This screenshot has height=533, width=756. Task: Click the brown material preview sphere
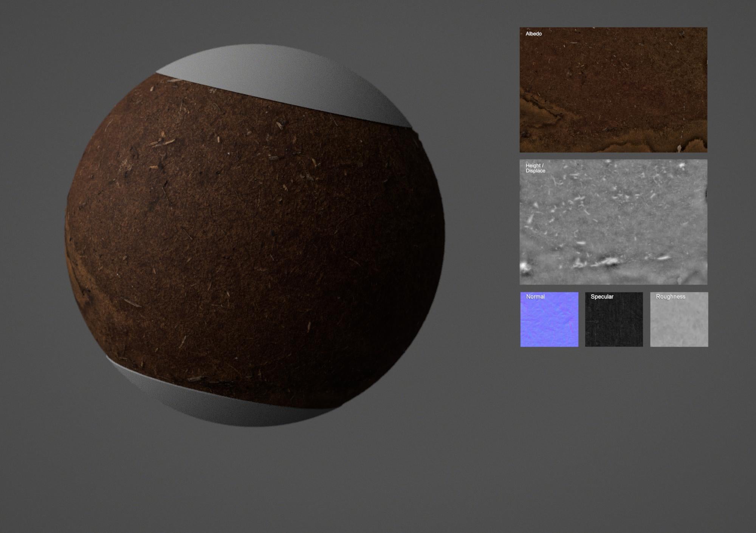coord(255,236)
